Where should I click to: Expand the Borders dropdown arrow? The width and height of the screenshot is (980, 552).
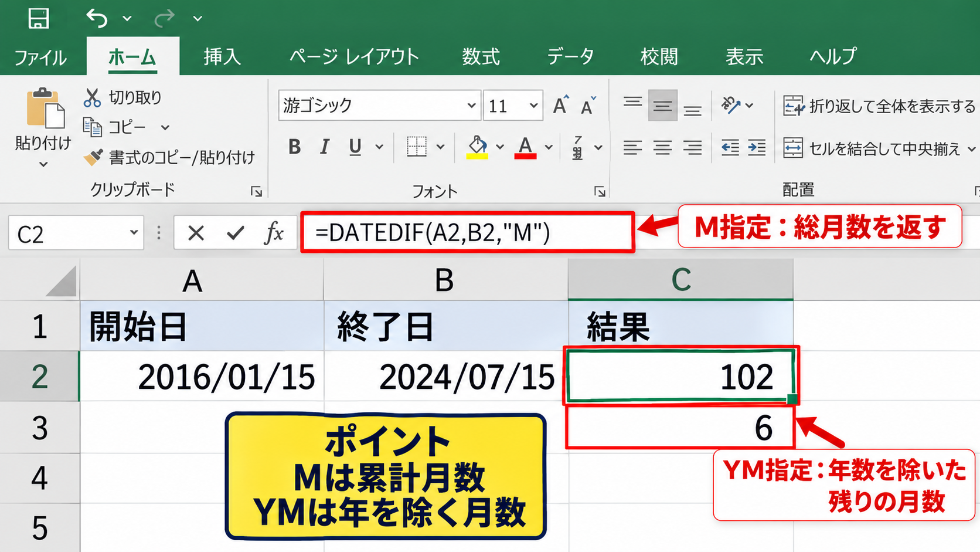(440, 147)
